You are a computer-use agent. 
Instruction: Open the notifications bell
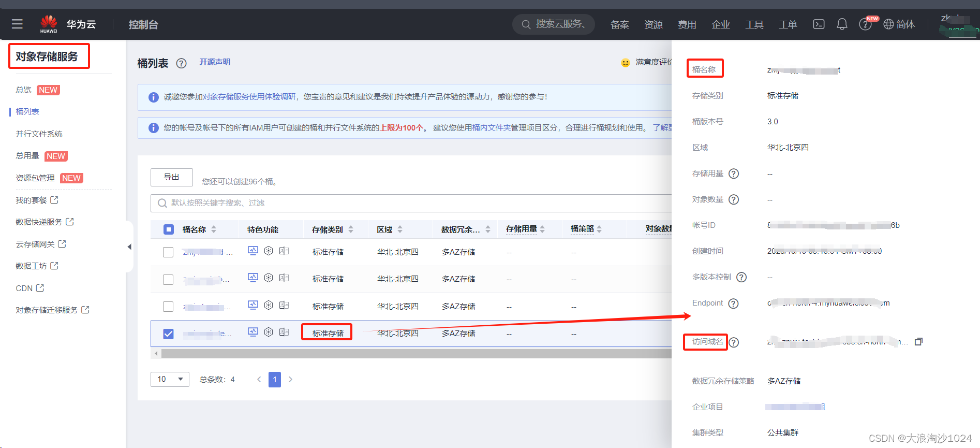(842, 24)
